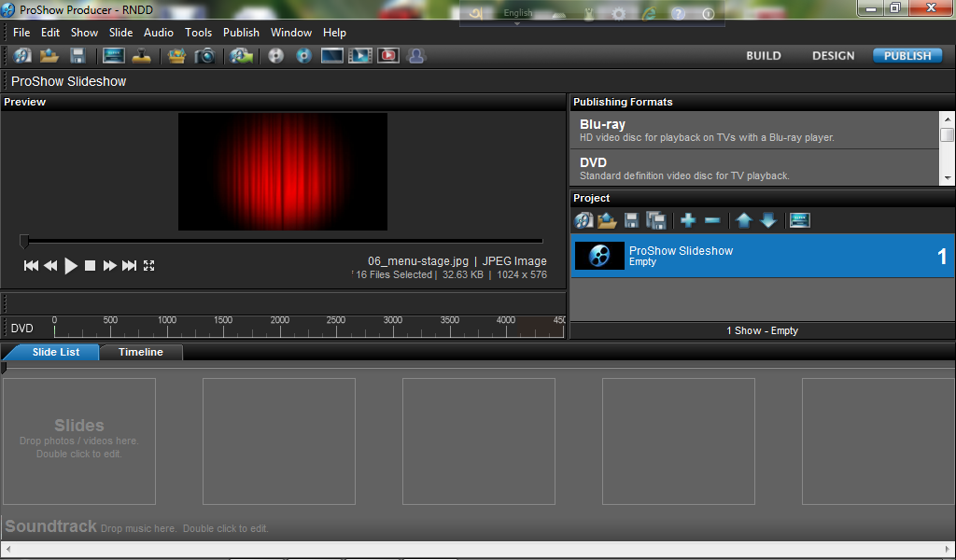Open the Window menu
The height and width of the screenshot is (560, 956).
(x=291, y=33)
